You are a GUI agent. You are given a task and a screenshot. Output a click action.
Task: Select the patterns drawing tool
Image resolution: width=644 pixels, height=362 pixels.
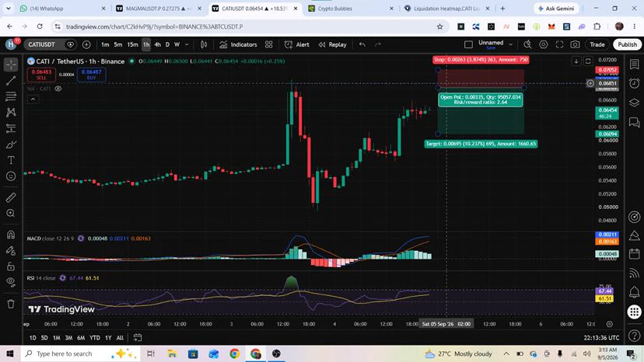tap(11, 112)
